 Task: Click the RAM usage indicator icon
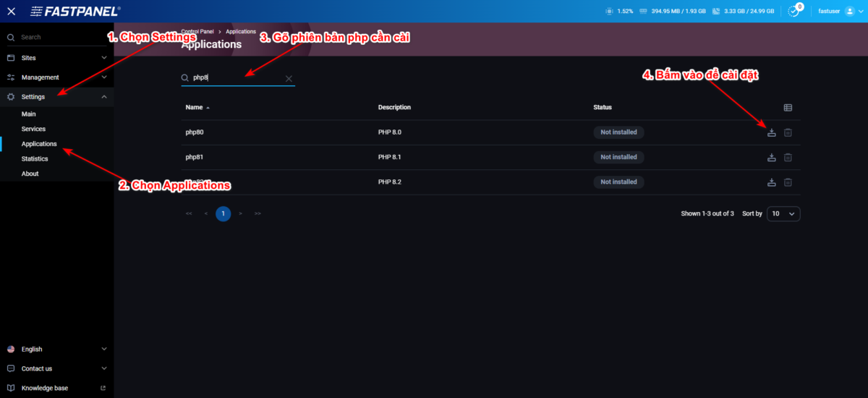click(x=642, y=12)
